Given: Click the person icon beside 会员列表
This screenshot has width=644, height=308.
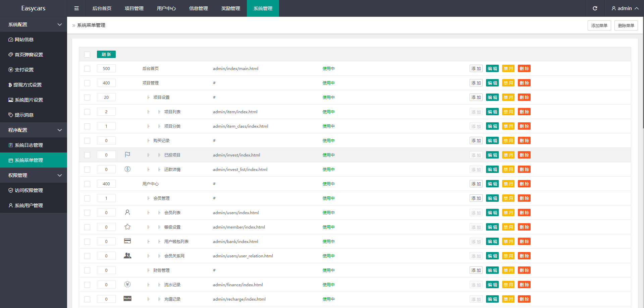Looking at the screenshot, I should [127, 212].
